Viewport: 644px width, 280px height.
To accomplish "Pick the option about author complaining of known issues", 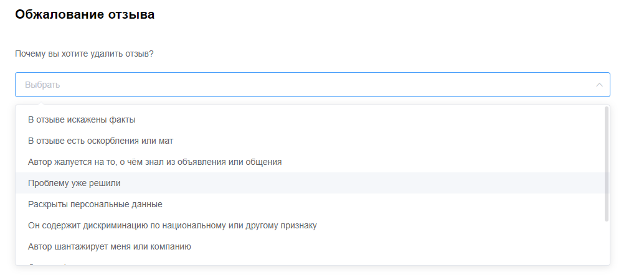I will (154, 162).
